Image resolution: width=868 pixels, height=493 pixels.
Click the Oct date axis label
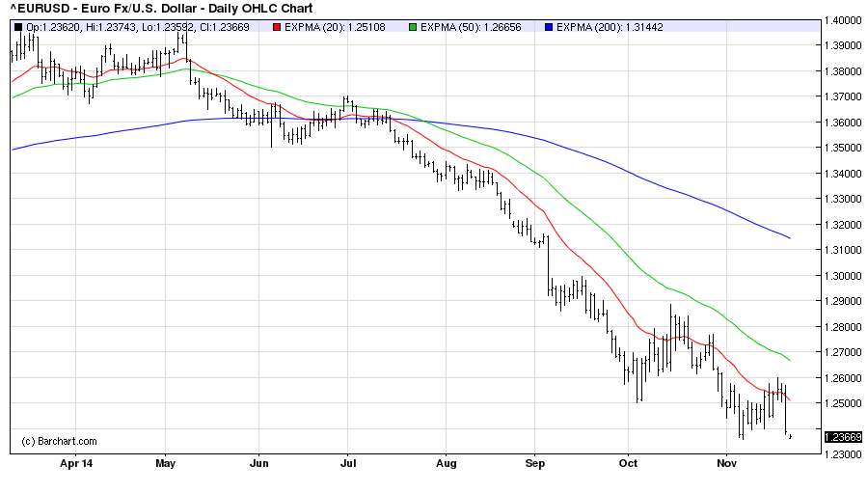[628, 463]
